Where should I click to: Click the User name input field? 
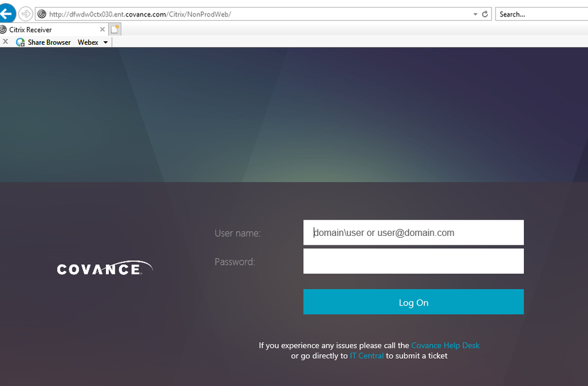(413, 233)
